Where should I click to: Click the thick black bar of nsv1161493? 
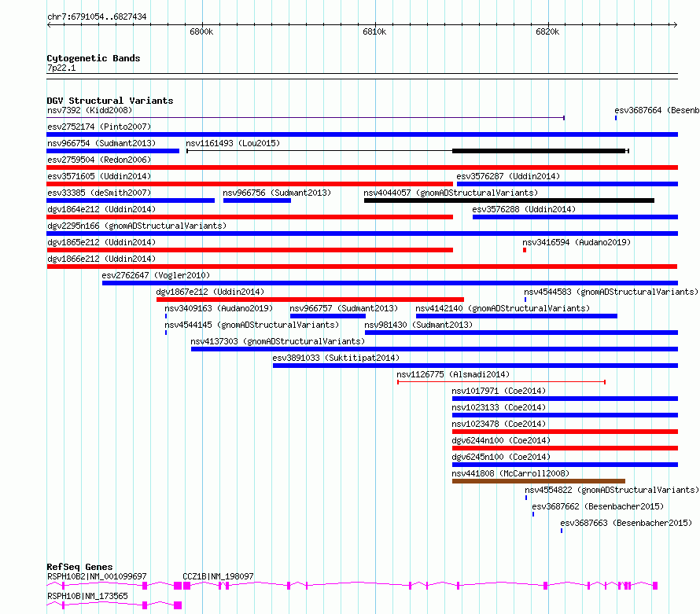point(539,151)
